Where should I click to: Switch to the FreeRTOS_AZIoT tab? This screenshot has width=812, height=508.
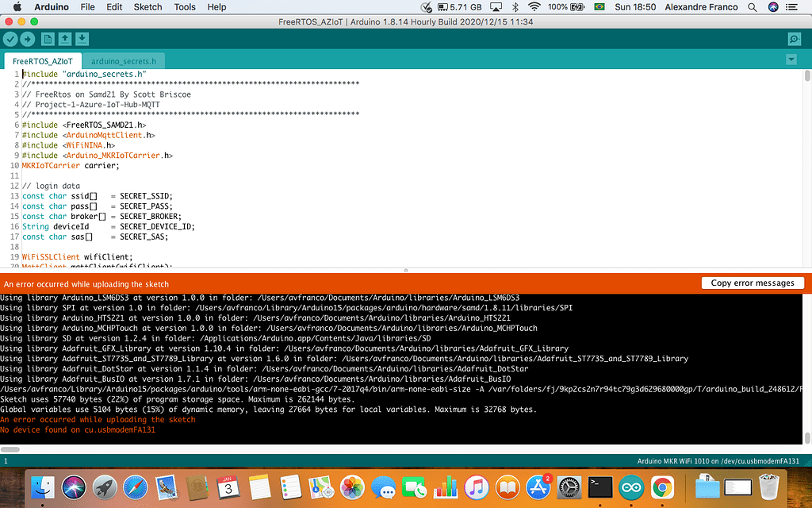(43, 61)
